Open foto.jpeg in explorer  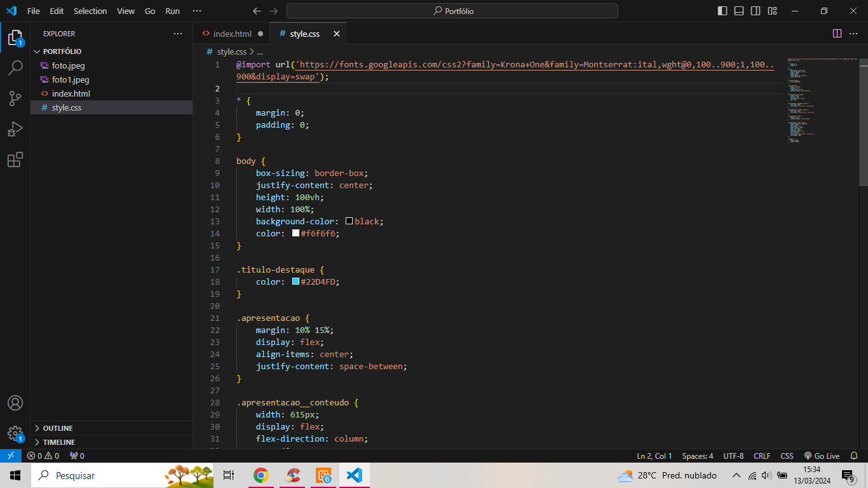pyautogui.click(x=111, y=65)
